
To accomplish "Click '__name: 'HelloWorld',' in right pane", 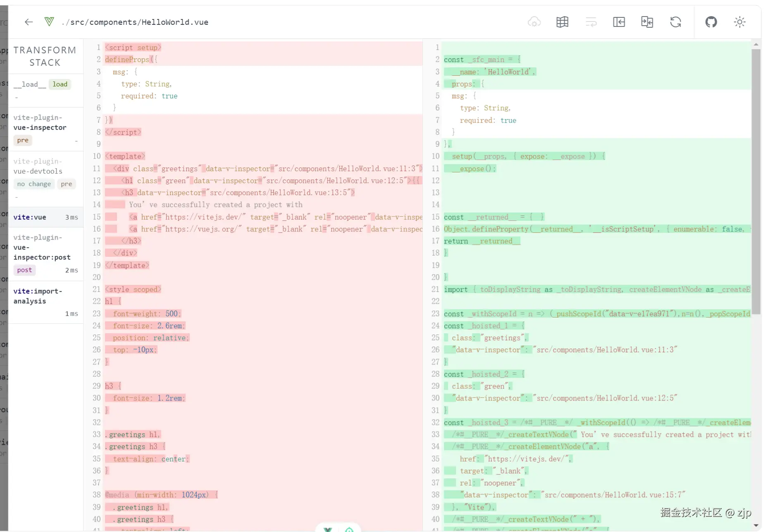I will [x=494, y=72].
